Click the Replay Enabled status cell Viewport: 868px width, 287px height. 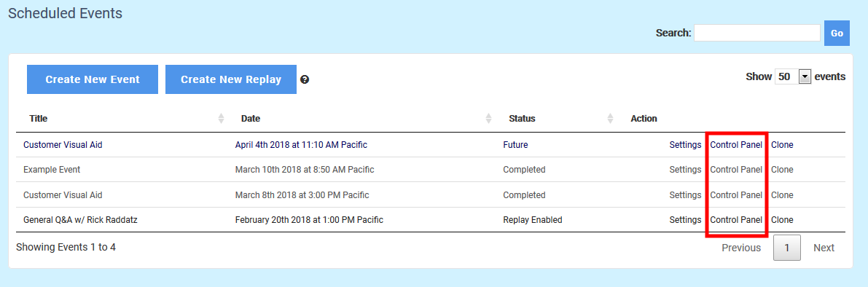click(533, 219)
